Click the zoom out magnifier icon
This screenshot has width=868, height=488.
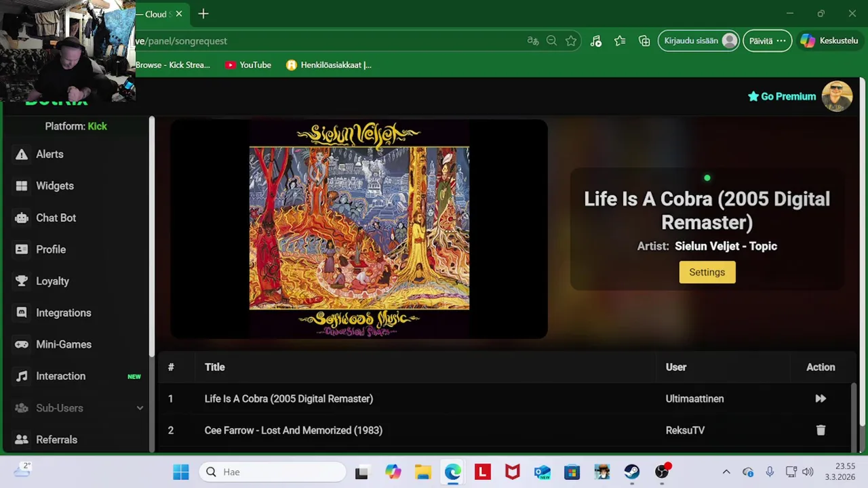tap(551, 41)
